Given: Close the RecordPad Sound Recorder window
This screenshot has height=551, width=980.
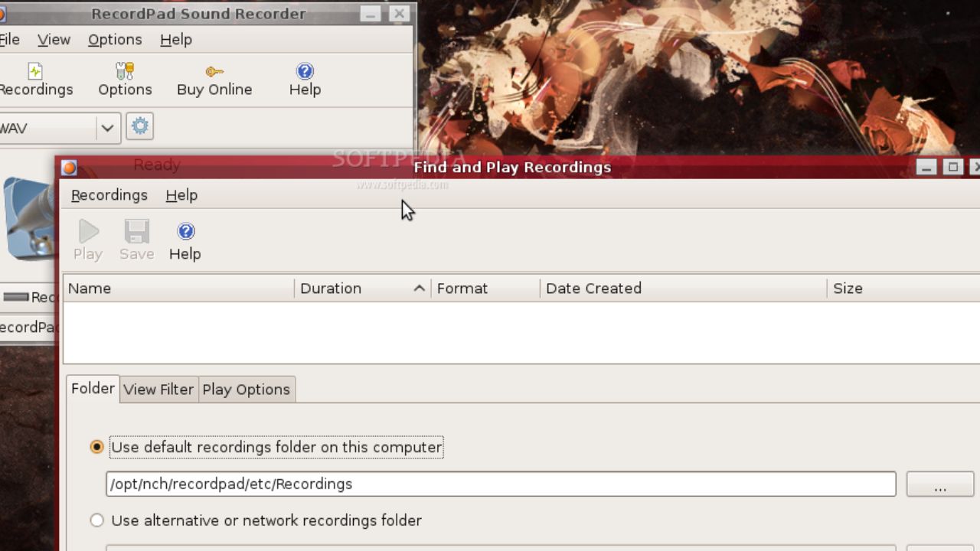Looking at the screenshot, I should (x=399, y=14).
